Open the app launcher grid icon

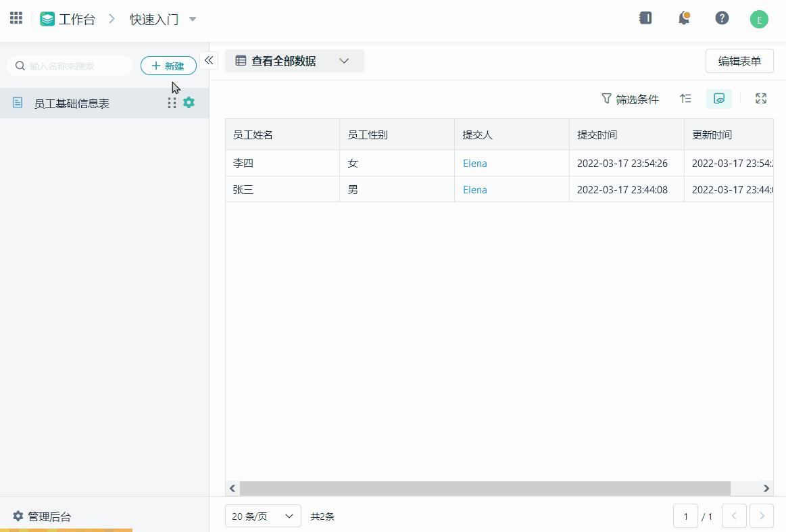coord(16,18)
